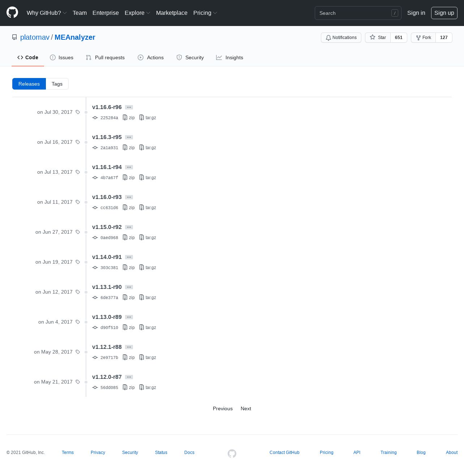Go to Team page in header
The width and height of the screenshot is (464, 476).
click(x=80, y=13)
